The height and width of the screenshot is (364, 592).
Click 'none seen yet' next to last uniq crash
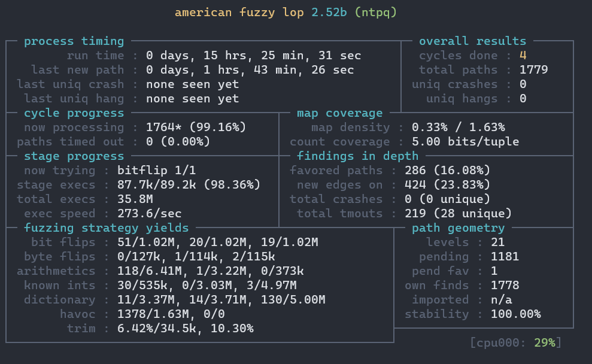[193, 84]
